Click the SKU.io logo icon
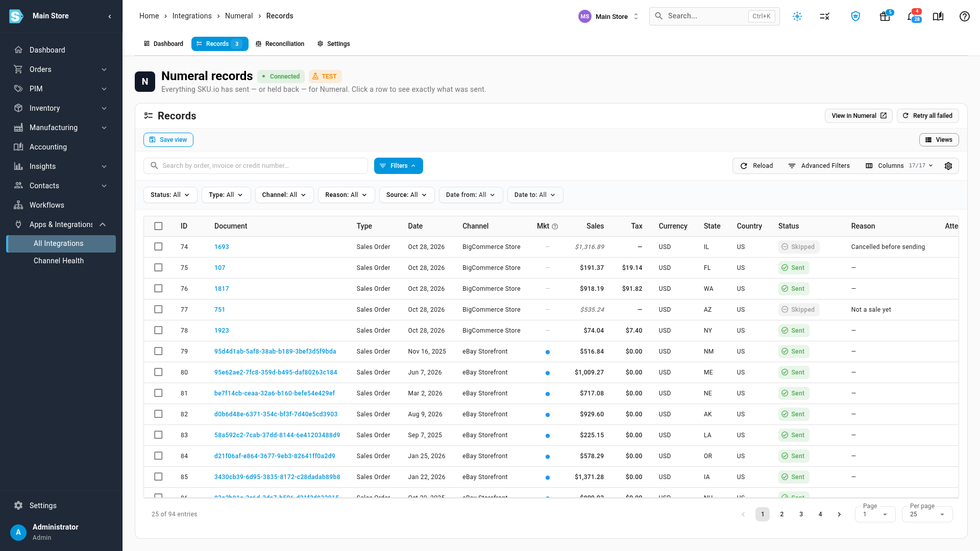 [16, 16]
